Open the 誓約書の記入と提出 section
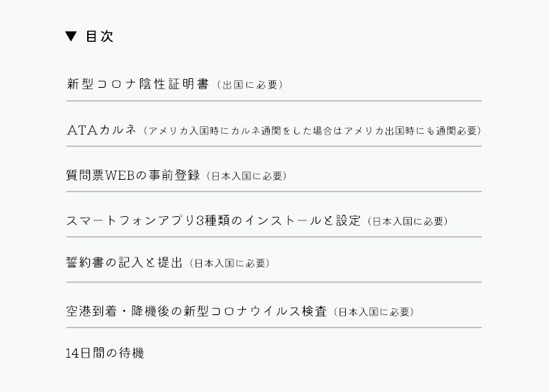Viewport: 549px width, 392px height. click(x=124, y=262)
